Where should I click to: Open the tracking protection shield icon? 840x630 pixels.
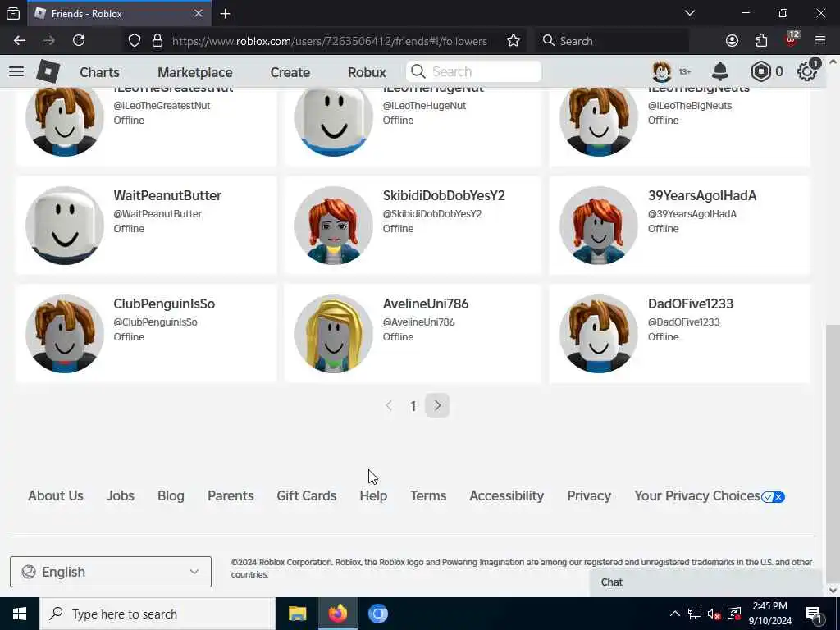point(135,41)
